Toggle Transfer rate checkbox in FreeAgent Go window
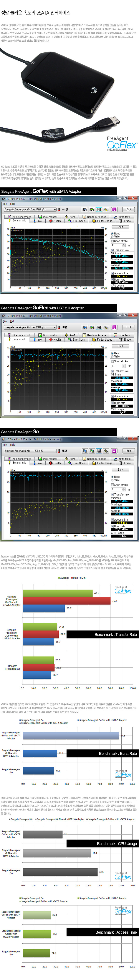Screen dimensions: 139x980 pos(112,495)
